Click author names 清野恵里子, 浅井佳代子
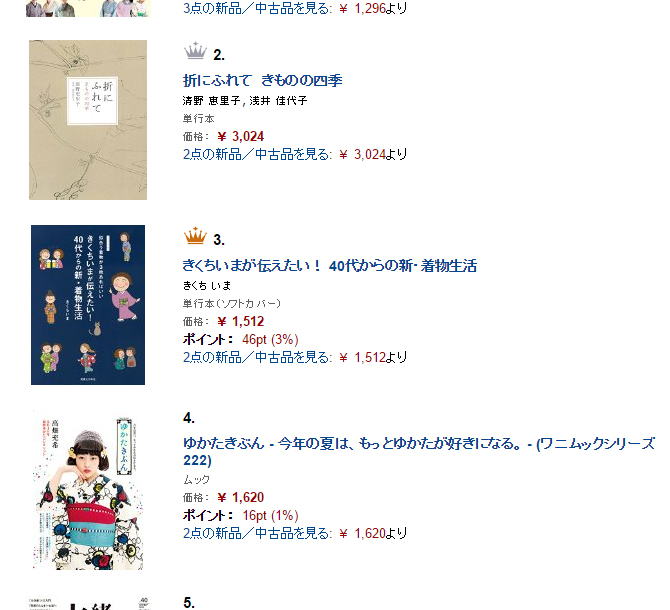The image size is (670, 610). click(x=245, y=100)
